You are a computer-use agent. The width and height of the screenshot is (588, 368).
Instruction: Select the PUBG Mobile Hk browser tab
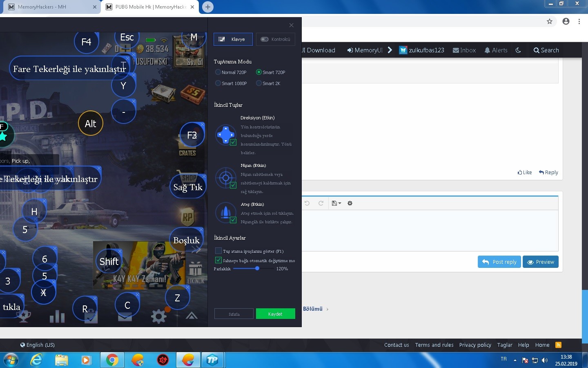pos(150,7)
